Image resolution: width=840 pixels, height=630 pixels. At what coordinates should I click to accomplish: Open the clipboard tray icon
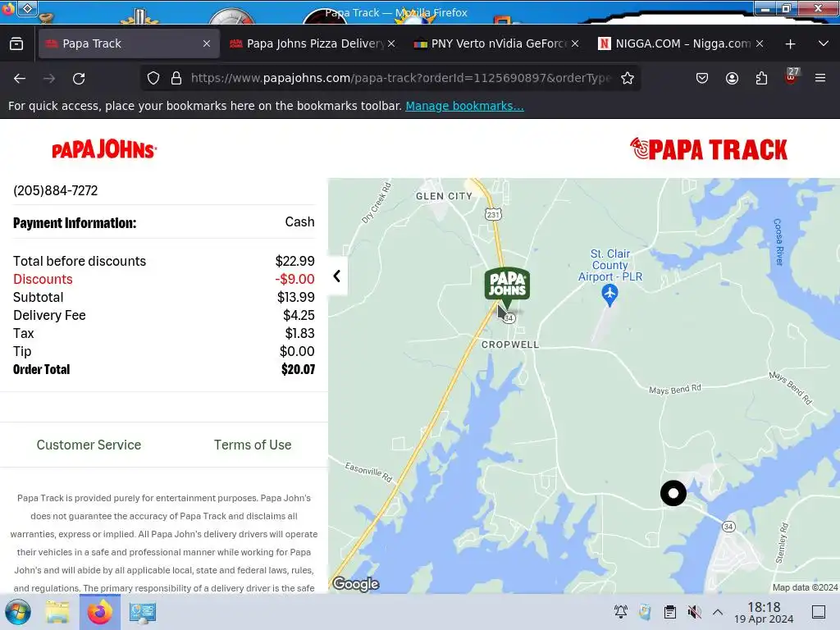click(x=669, y=612)
